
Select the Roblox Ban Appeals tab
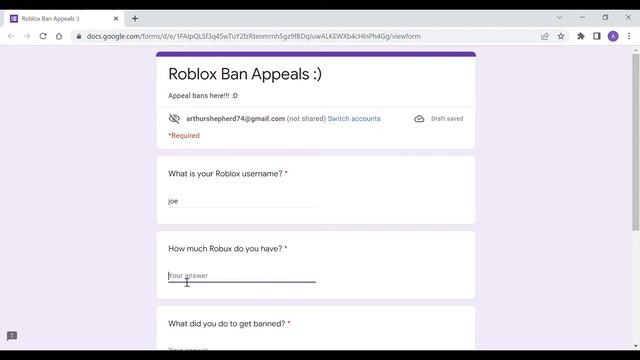[x=64, y=18]
